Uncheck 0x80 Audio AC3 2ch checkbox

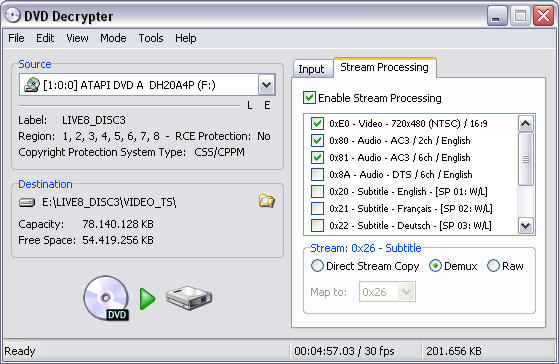[317, 140]
